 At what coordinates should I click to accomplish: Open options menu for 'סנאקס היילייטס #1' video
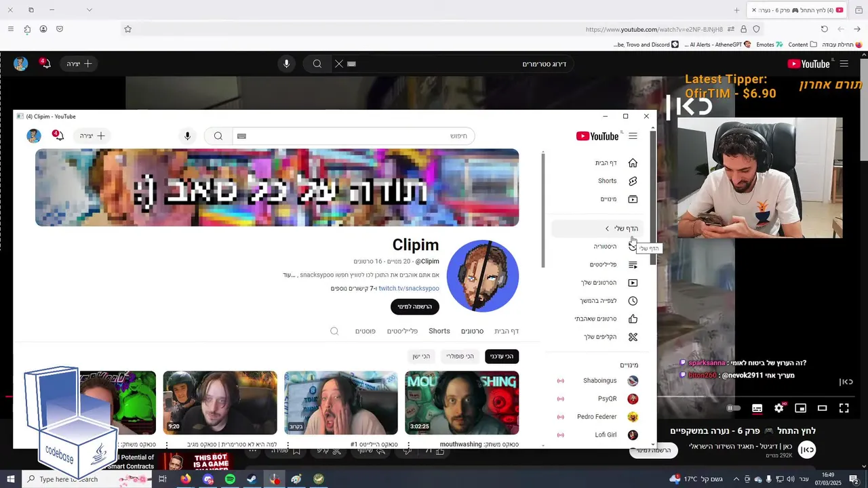[x=288, y=445]
